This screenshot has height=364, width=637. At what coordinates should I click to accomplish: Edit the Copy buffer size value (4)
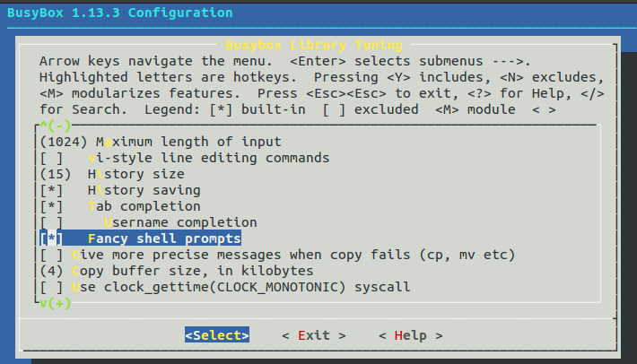52,271
